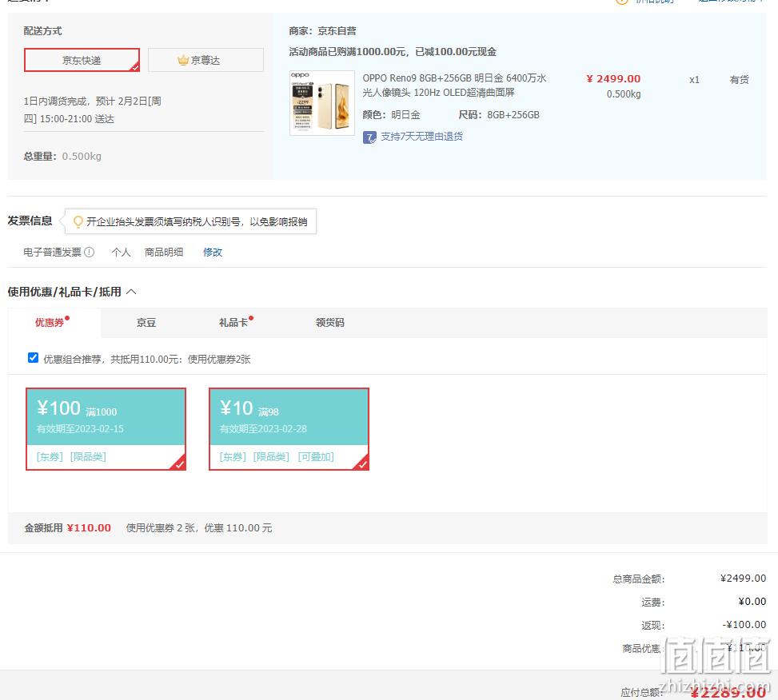
Task: Click 修改 to edit invoice info
Action: coord(213,252)
